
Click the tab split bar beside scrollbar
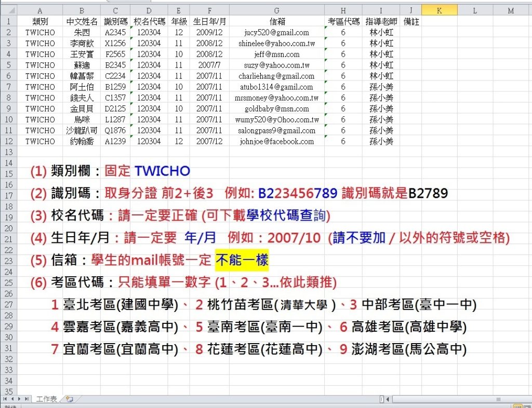tap(381, 399)
